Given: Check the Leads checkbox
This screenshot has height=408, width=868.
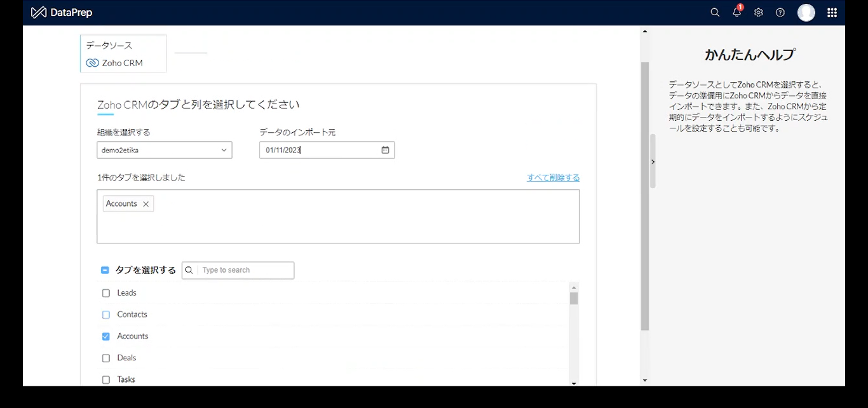Looking at the screenshot, I should point(106,293).
